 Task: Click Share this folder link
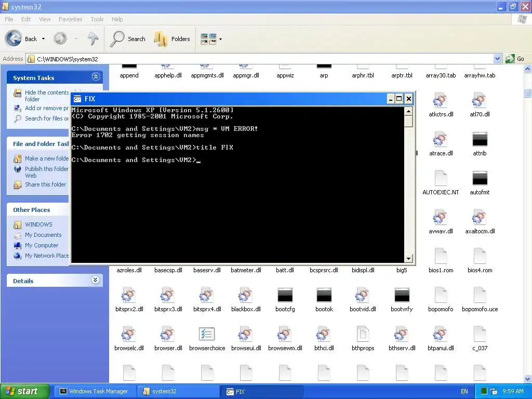(x=46, y=184)
